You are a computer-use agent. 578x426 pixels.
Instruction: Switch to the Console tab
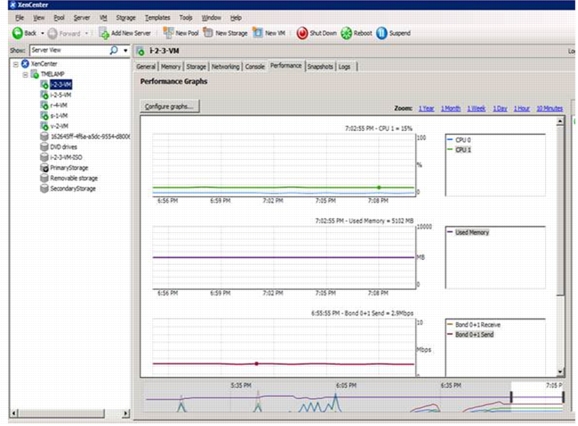(255, 67)
